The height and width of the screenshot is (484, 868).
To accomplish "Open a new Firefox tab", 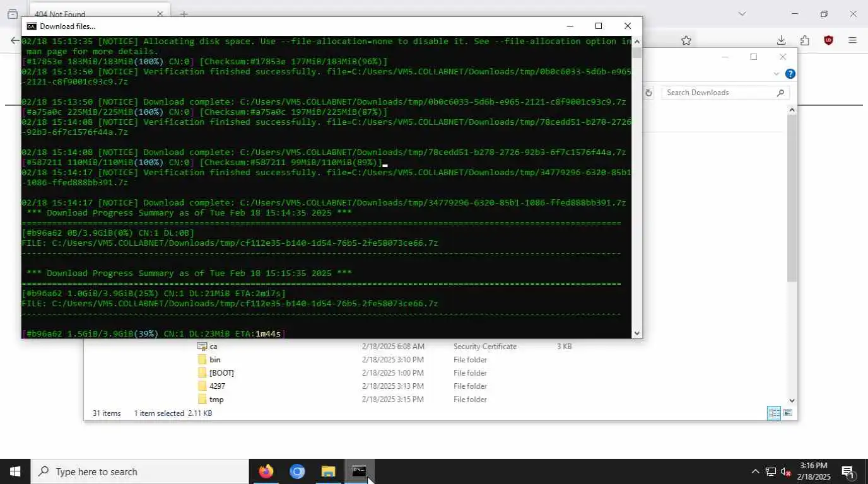I will pos(184,14).
